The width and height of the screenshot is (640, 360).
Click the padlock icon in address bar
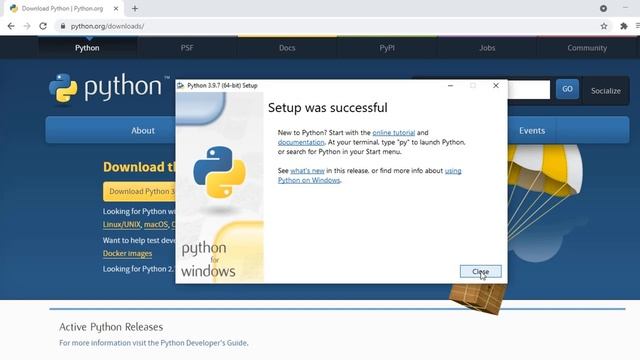62,26
